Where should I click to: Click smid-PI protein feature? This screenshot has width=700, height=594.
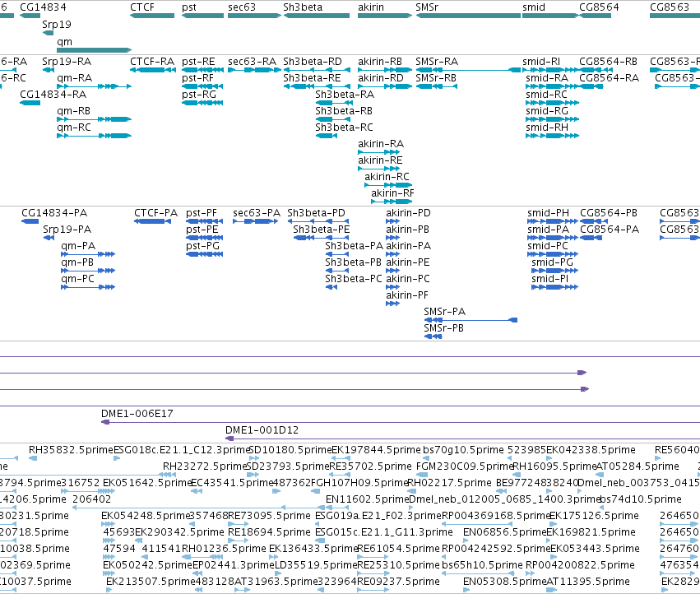(x=554, y=287)
